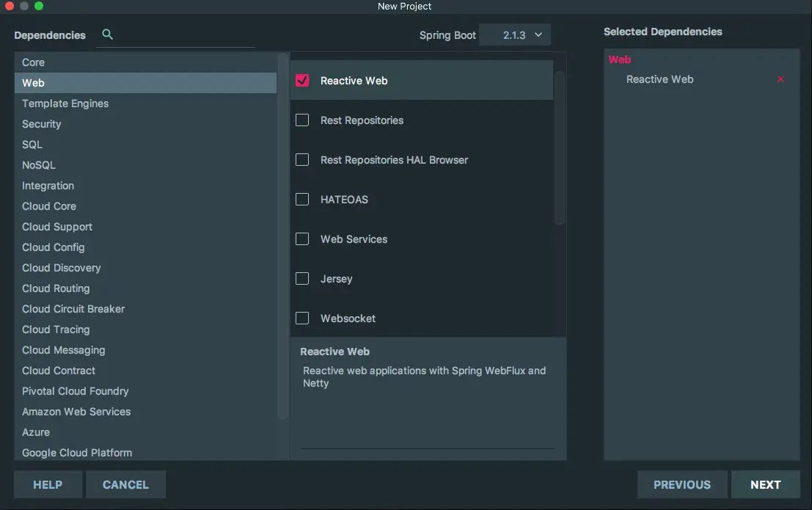
Task: Click the Web Services dependency label
Action: [354, 239]
